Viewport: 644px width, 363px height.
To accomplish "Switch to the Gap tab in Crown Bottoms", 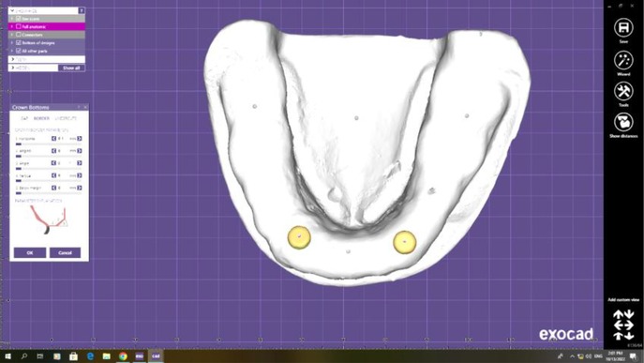I will [24, 118].
